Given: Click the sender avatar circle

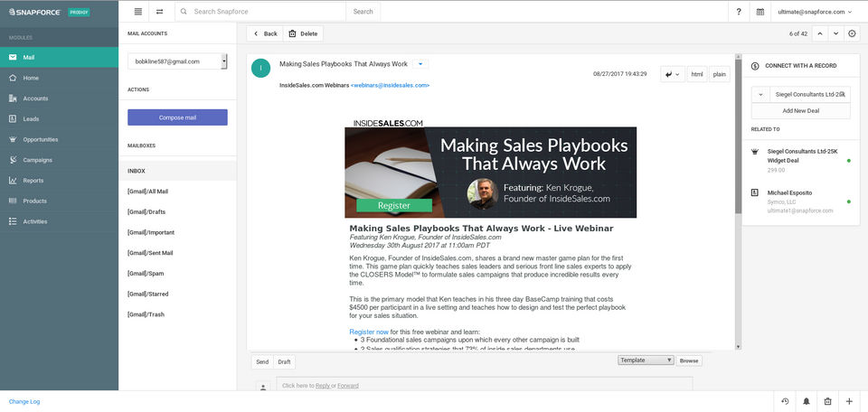Looking at the screenshot, I should [x=260, y=68].
